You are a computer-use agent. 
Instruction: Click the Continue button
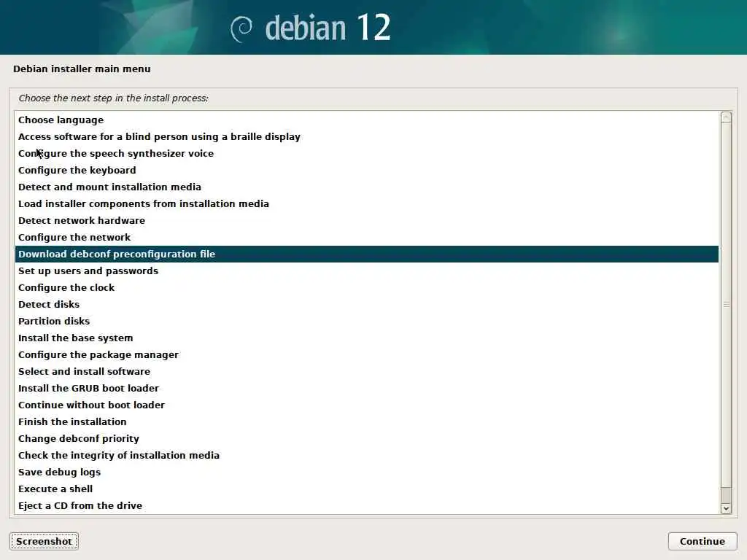(703, 541)
